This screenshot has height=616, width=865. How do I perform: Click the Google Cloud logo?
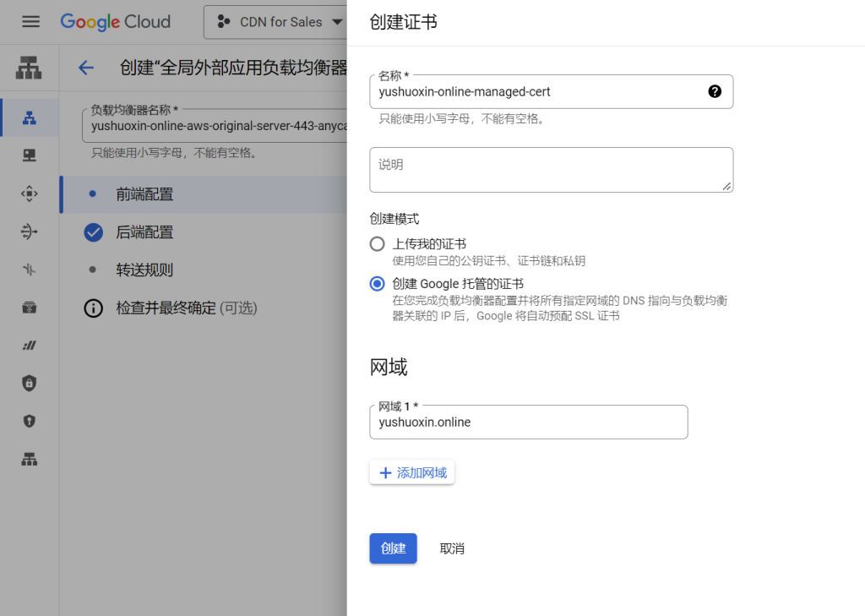[115, 22]
